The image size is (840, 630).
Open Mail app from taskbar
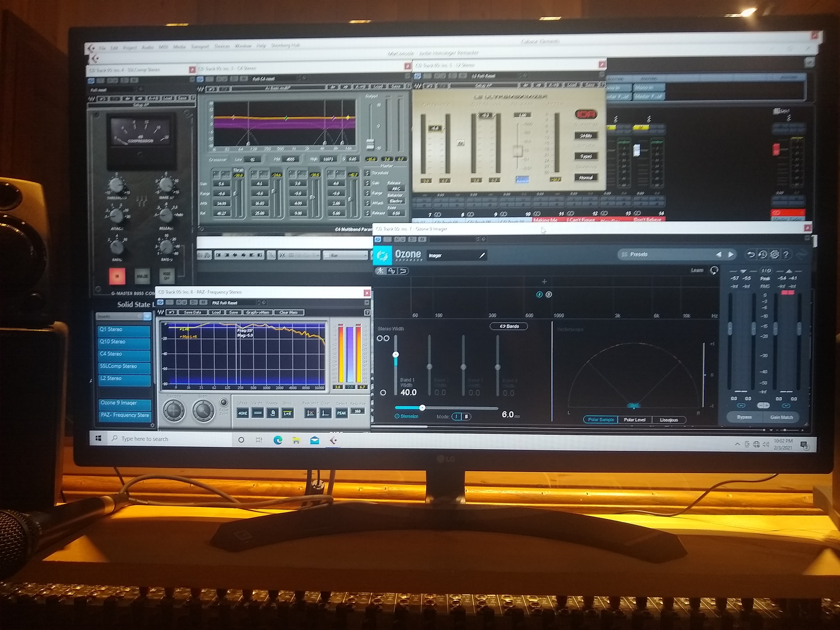tap(315, 440)
